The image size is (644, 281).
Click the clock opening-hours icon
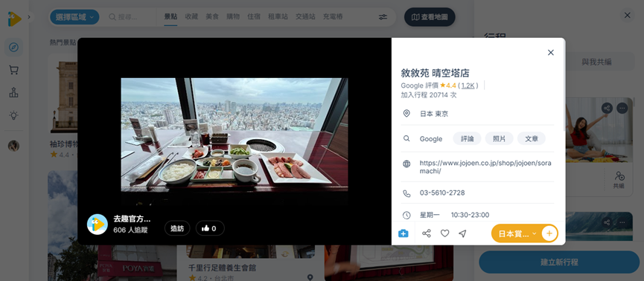pos(407,215)
